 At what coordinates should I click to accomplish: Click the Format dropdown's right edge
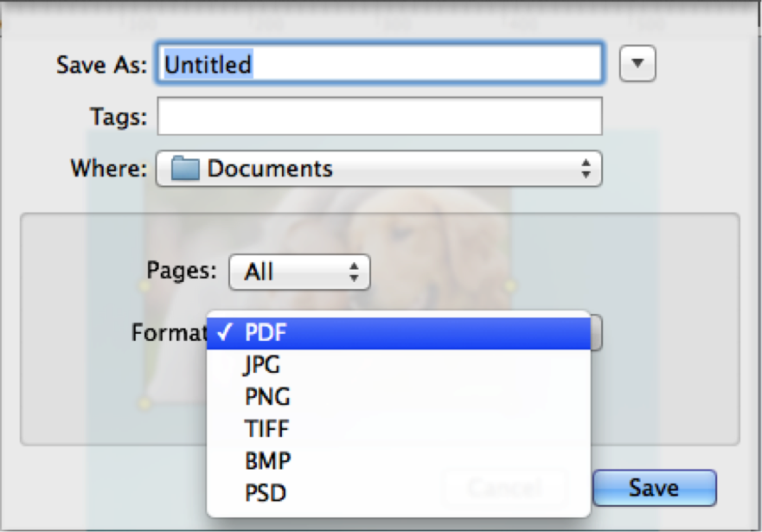pyautogui.click(x=596, y=333)
